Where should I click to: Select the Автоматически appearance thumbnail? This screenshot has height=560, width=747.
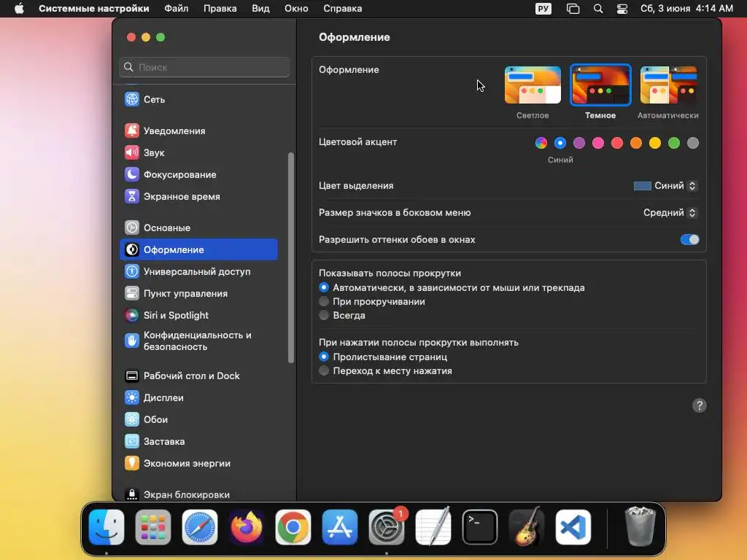pyautogui.click(x=668, y=85)
